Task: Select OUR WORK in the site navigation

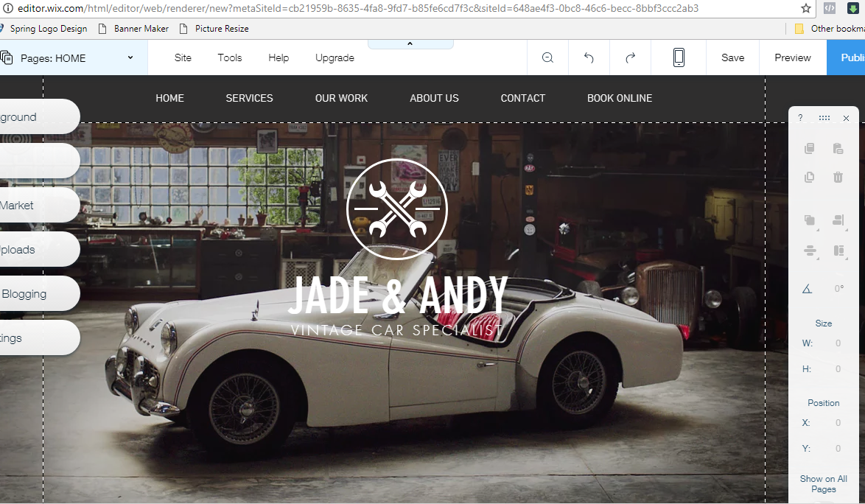Action: 341,98
